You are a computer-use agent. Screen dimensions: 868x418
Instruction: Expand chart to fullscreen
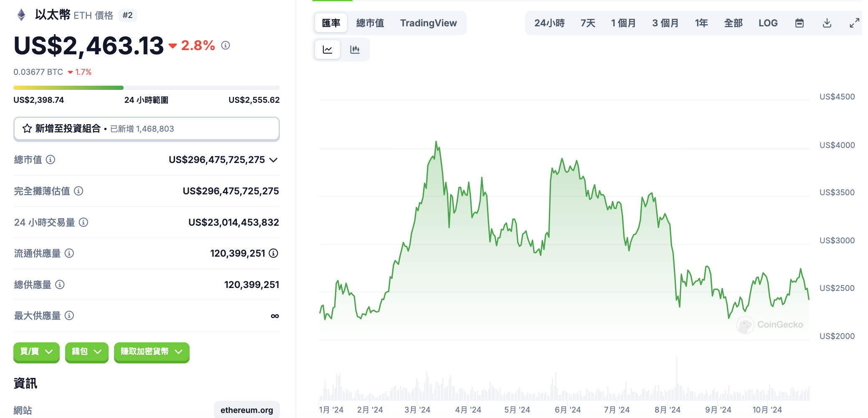854,23
